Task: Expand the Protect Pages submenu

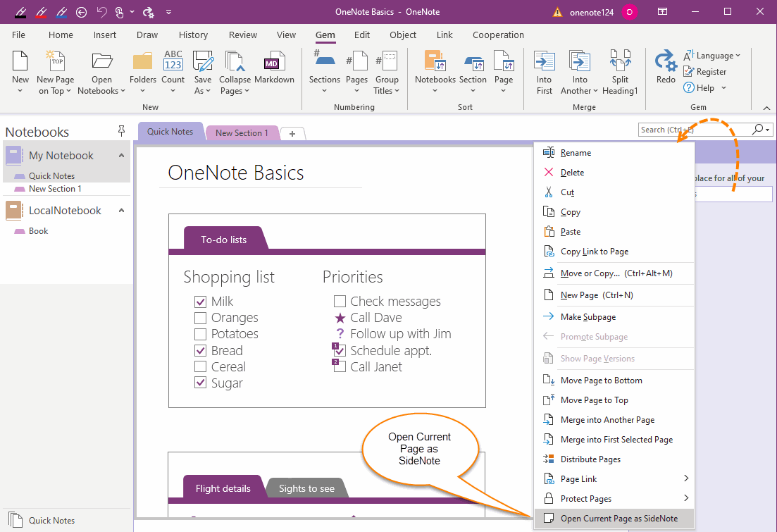Action: click(686, 497)
